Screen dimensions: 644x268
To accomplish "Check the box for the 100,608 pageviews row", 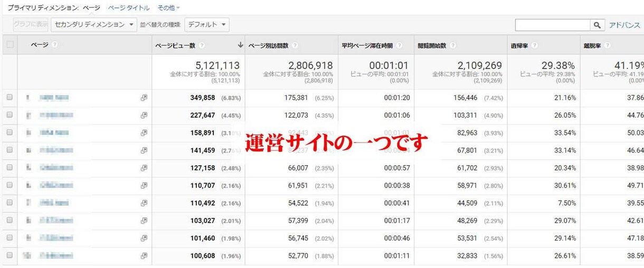I will [x=10, y=256].
